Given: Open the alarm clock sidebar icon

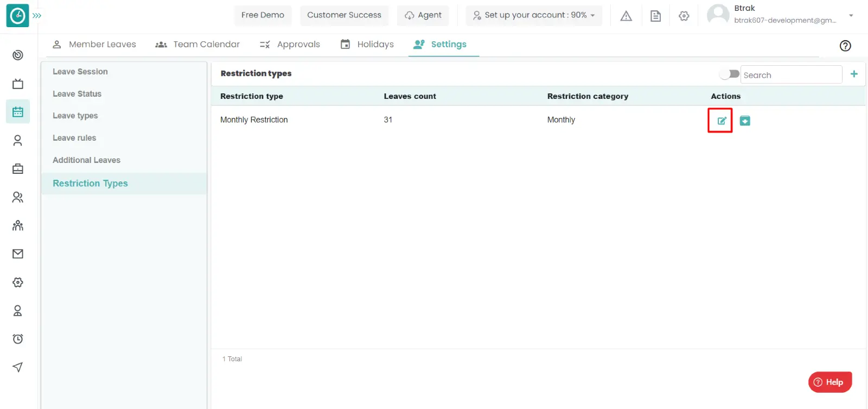Looking at the screenshot, I should [18, 339].
